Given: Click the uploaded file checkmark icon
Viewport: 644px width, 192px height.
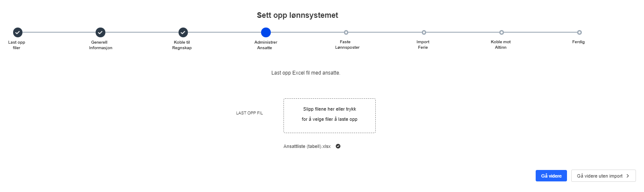Looking at the screenshot, I should tap(338, 146).
